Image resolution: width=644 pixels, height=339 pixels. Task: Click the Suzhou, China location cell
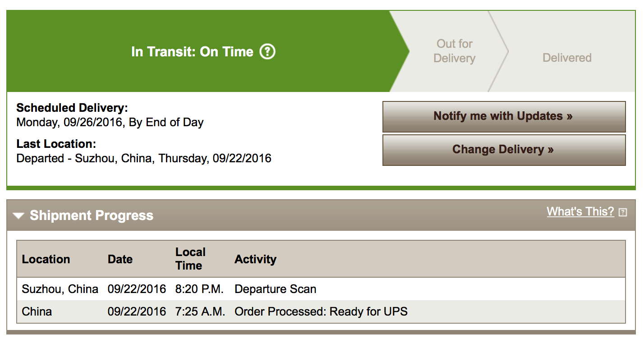pos(60,289)
